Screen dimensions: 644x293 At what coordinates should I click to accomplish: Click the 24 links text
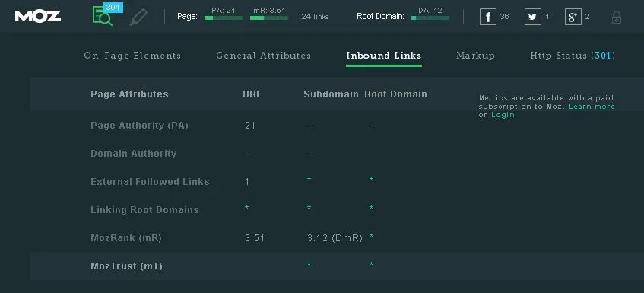315,17
